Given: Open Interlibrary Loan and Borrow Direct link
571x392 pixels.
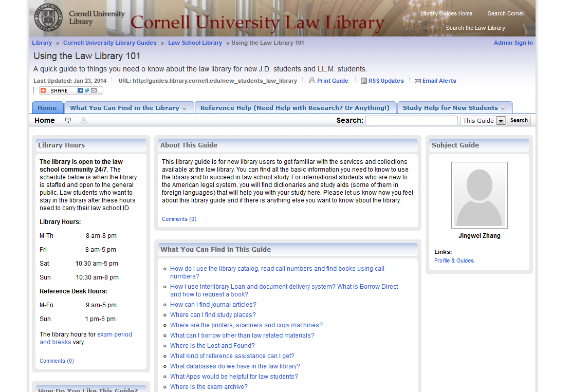Looking at the screenshot, I should coord(284,290).
